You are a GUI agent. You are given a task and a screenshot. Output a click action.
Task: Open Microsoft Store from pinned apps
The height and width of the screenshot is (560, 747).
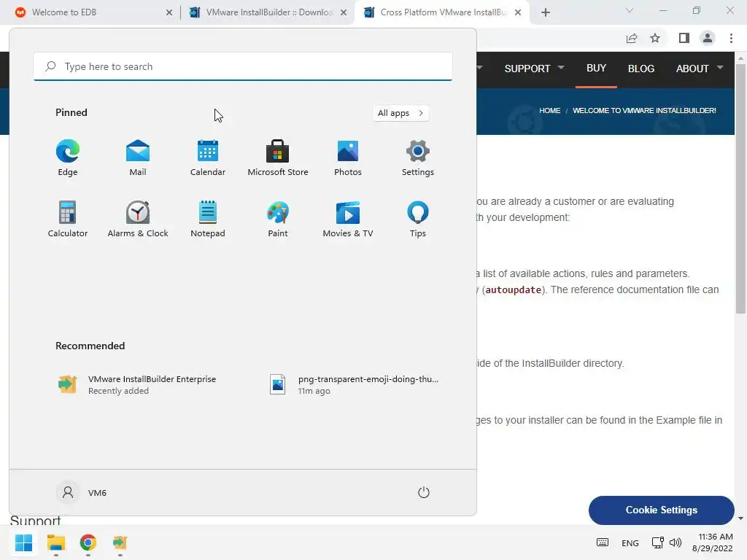pyautogui.click(x=278, y=157)
